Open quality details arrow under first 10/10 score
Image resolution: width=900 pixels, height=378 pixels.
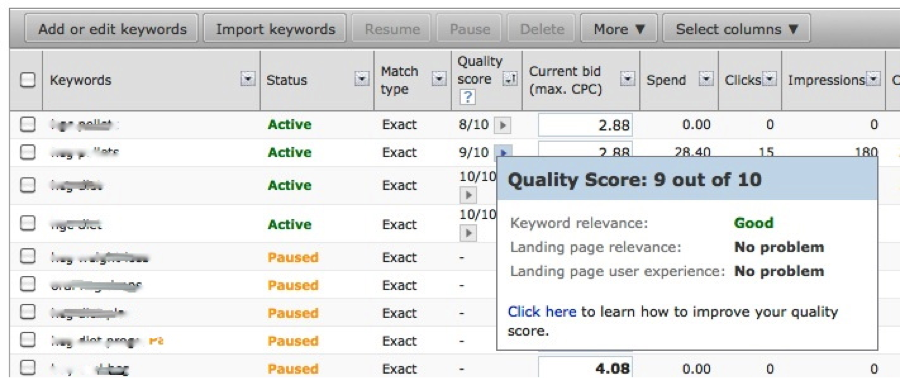pos(468,195)
